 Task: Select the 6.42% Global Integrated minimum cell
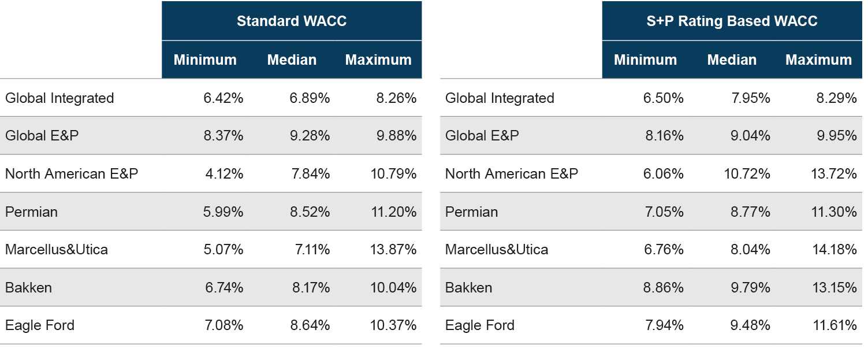(x=223, y=98)
